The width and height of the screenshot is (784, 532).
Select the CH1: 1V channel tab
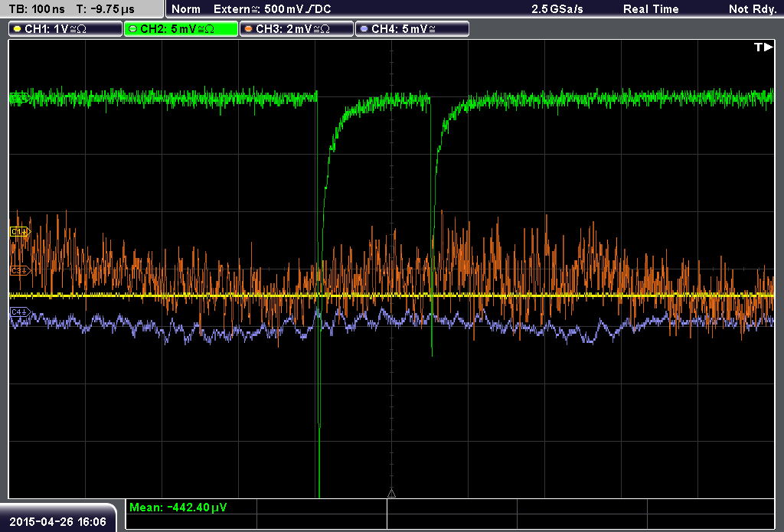(x=66, y=29)
